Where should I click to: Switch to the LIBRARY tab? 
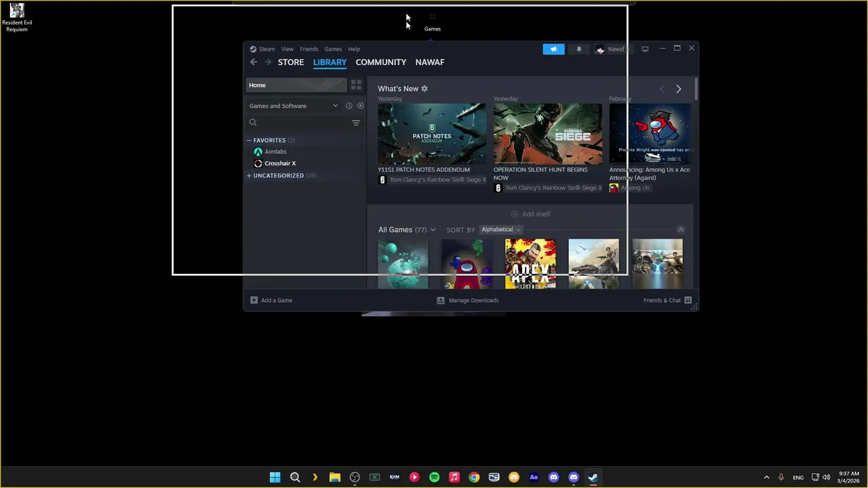pos(330,62)
